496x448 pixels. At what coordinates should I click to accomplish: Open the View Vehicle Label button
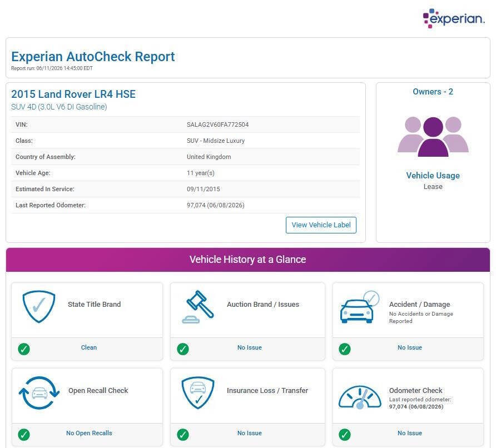pos(321,225)
